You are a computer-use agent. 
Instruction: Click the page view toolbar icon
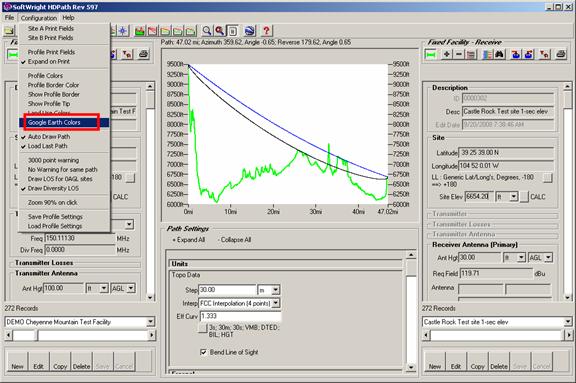click(232, 31)
